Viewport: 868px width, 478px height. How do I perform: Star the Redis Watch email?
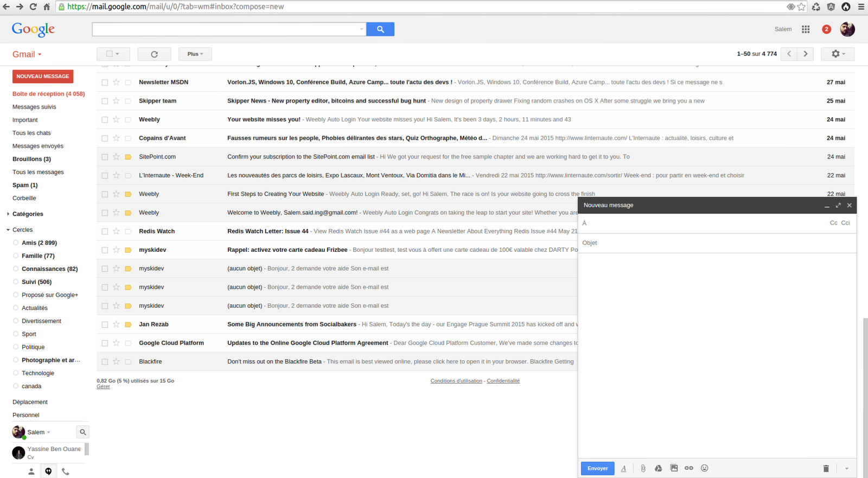pos(116,231)
